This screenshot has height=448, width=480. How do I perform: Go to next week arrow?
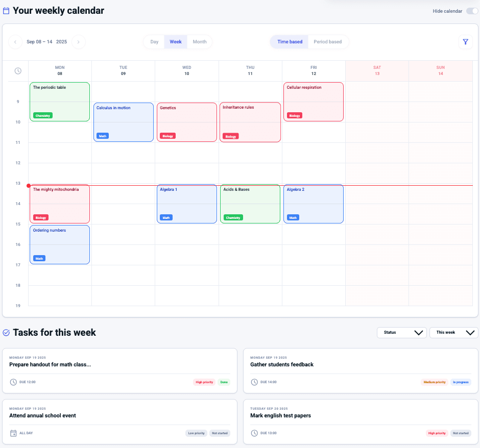point(79,42)
